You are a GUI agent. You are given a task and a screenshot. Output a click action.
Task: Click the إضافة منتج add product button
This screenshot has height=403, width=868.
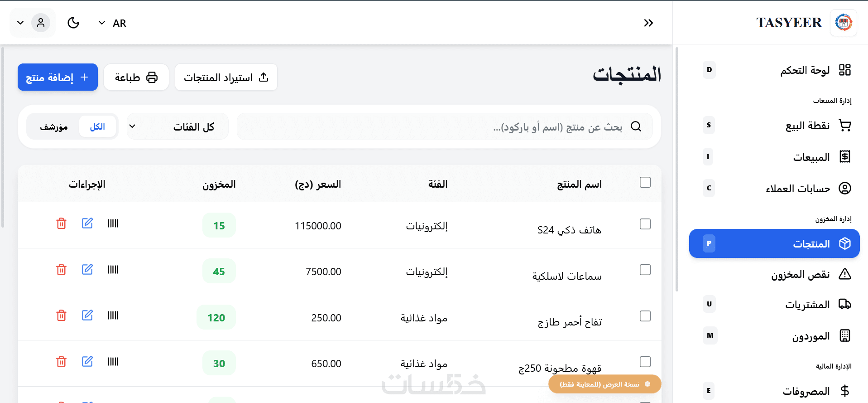click(58, 77)
